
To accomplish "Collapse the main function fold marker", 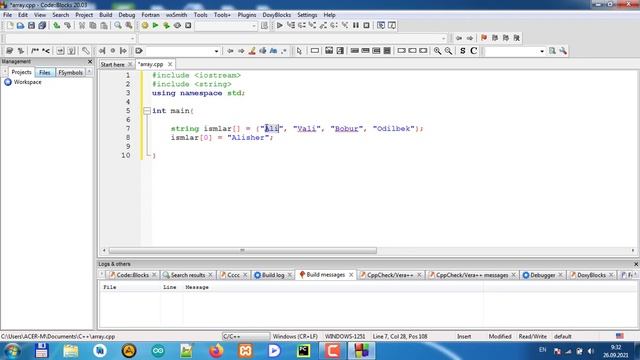I will (147, 111).
